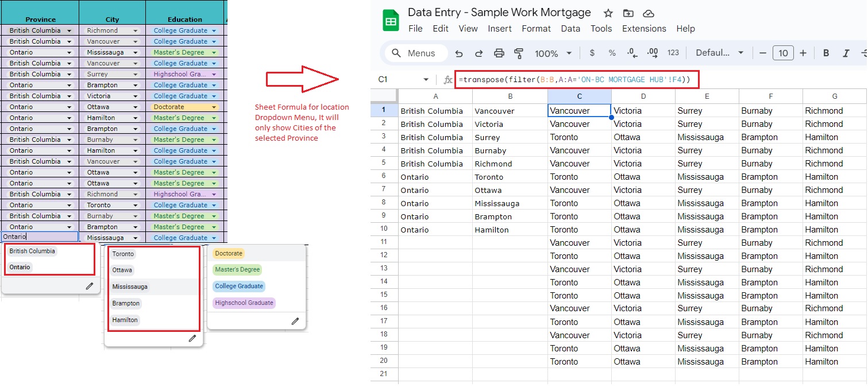
Task: Click the document title Data Entry - Sample Work Mortgage
Action: click(499, 13)
